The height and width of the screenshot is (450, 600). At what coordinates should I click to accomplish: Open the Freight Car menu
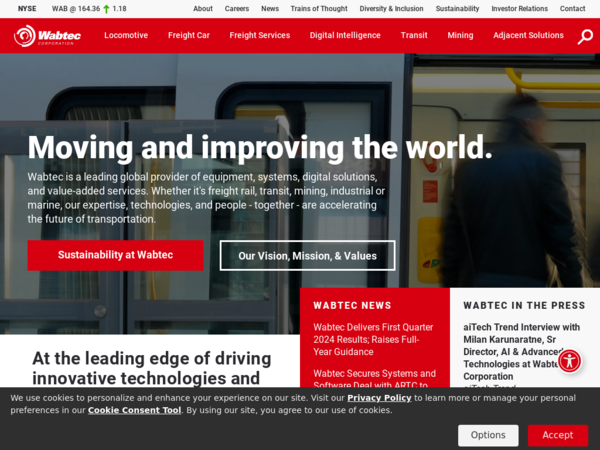pyautogui.click(x=189, y=35)
